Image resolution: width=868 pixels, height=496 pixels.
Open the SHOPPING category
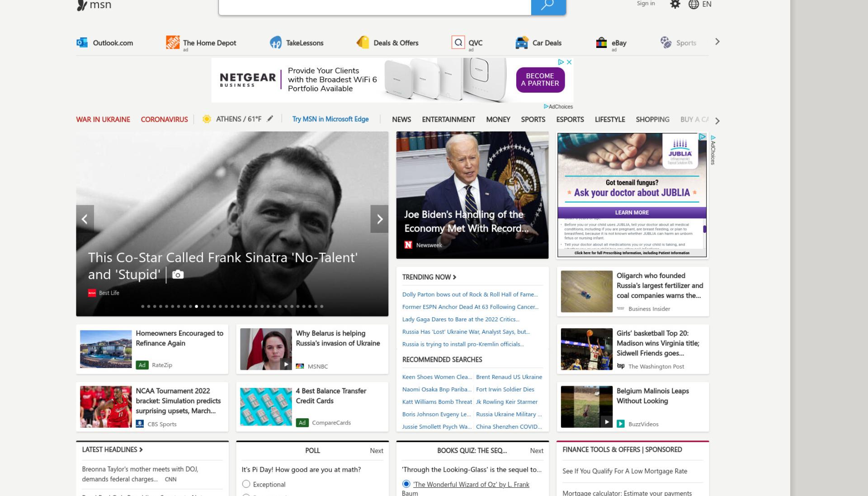[x=652, y=119]
